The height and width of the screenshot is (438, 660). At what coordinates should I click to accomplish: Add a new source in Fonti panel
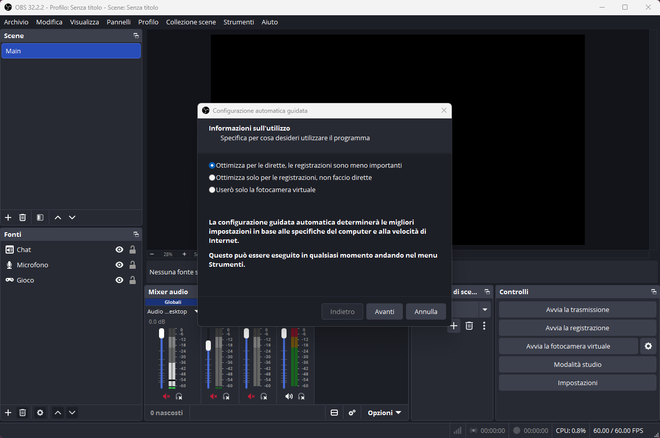8,413
